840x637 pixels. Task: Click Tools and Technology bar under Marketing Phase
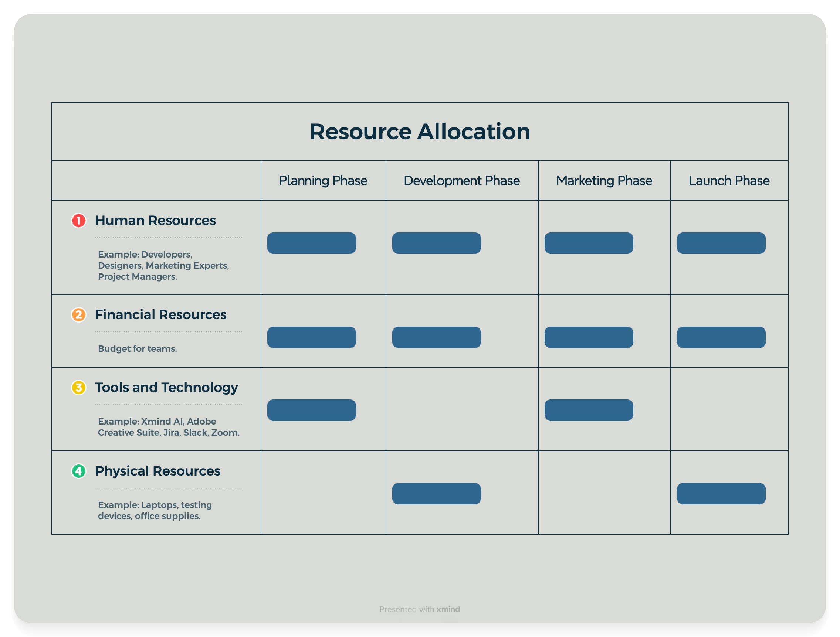pyautogui.click(x=589, y=410)
